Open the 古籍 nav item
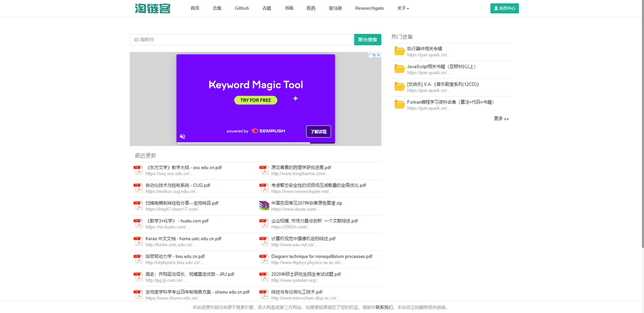The height and width of the screenshot is (313, 644). 267,8
